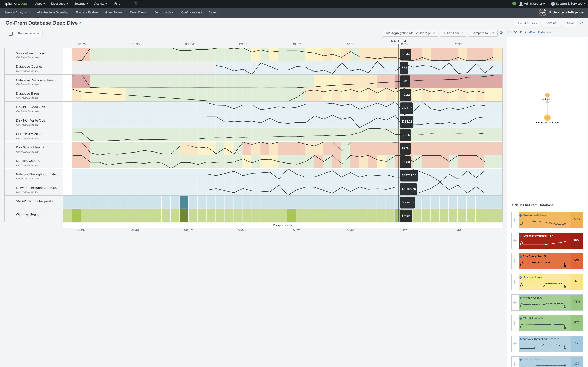Click the Splunk cloud logo
The width and height of the screenshot is (588, 367).
tap(16, 4)
